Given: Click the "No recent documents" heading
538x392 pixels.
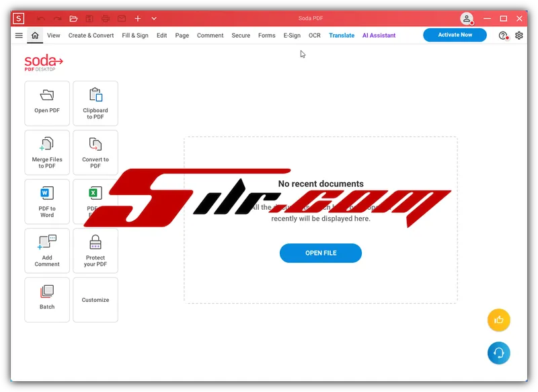Looking at the screenshot, I should pyautogui.click(x=321, y=184).
